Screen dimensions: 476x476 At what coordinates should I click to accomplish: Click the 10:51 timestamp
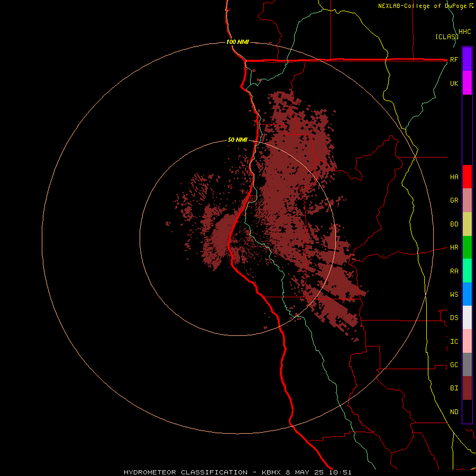tap(340, 472)
